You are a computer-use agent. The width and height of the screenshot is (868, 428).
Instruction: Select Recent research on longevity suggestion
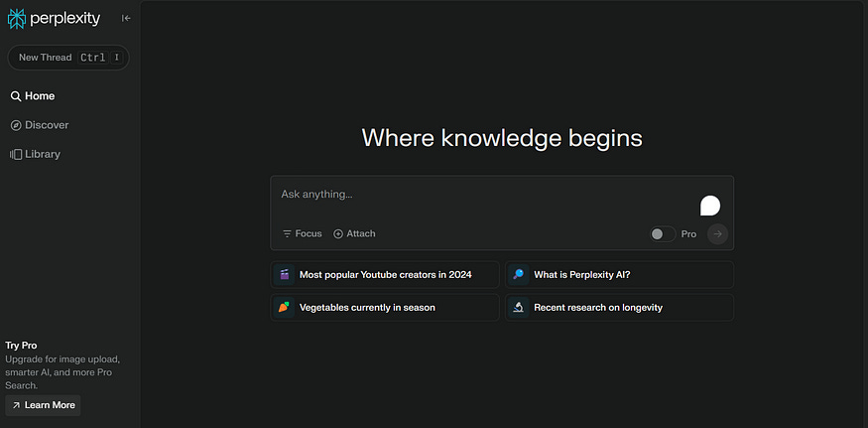click(x=619, y=307)
